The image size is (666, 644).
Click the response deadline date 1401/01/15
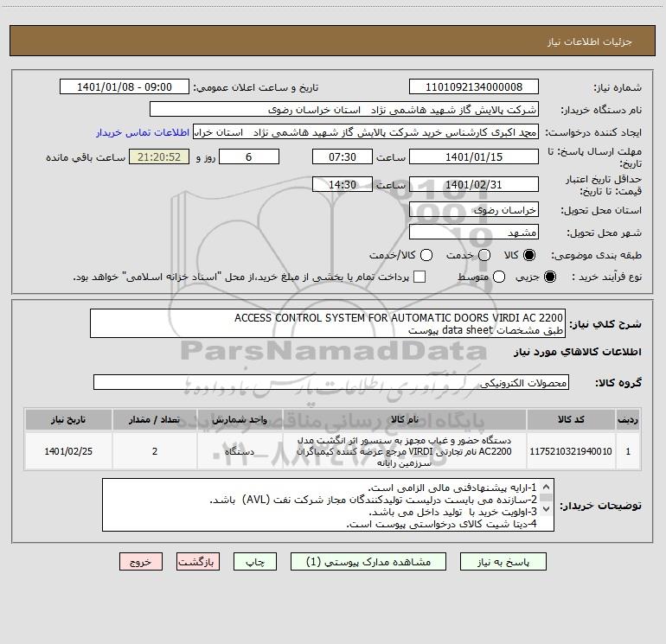[474, 156]
